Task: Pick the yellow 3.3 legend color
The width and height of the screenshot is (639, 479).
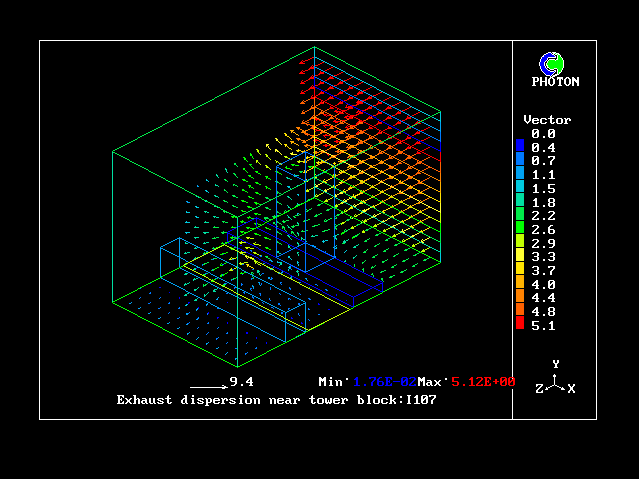Action: [520, 256]
